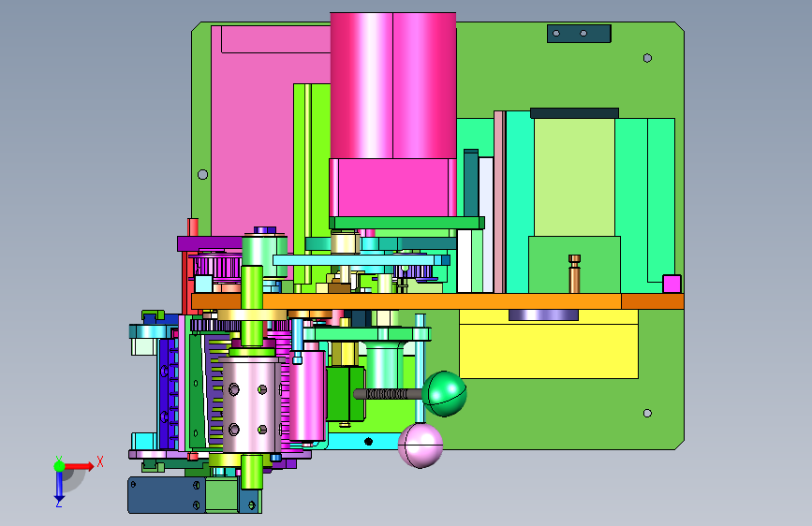Screen dimensions: 812x526
Task: Select the light green rectangular panel
Action: pos(574,177)
